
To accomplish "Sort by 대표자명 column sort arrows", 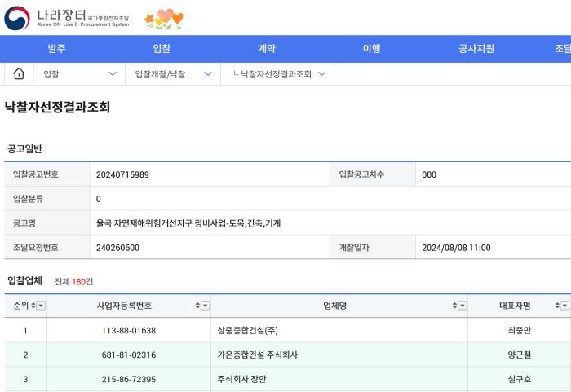I will (556, 306).
